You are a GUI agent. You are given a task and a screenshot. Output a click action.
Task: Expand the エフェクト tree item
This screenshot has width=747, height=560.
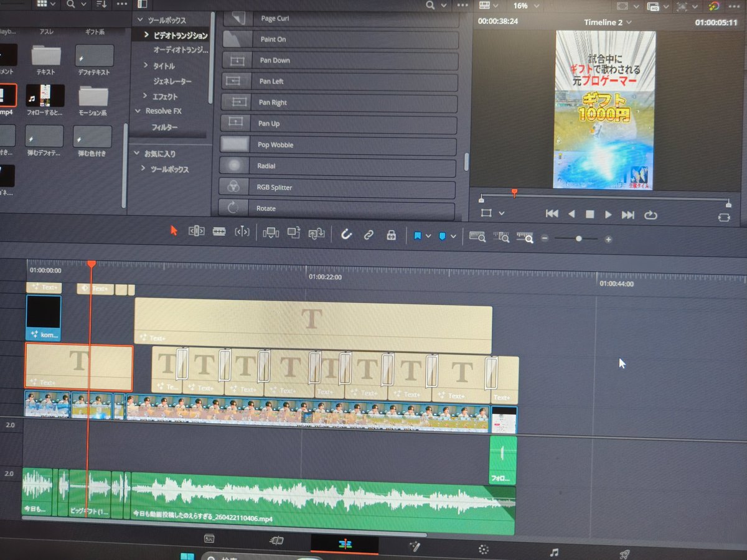(x=145, y=96)
